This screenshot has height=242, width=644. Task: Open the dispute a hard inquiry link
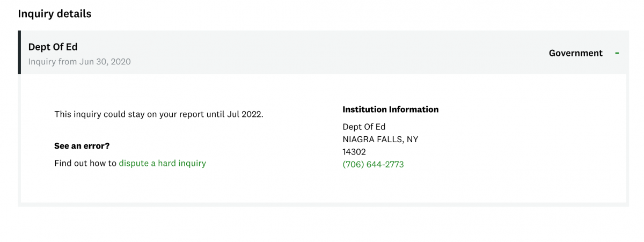coord(162,163)
